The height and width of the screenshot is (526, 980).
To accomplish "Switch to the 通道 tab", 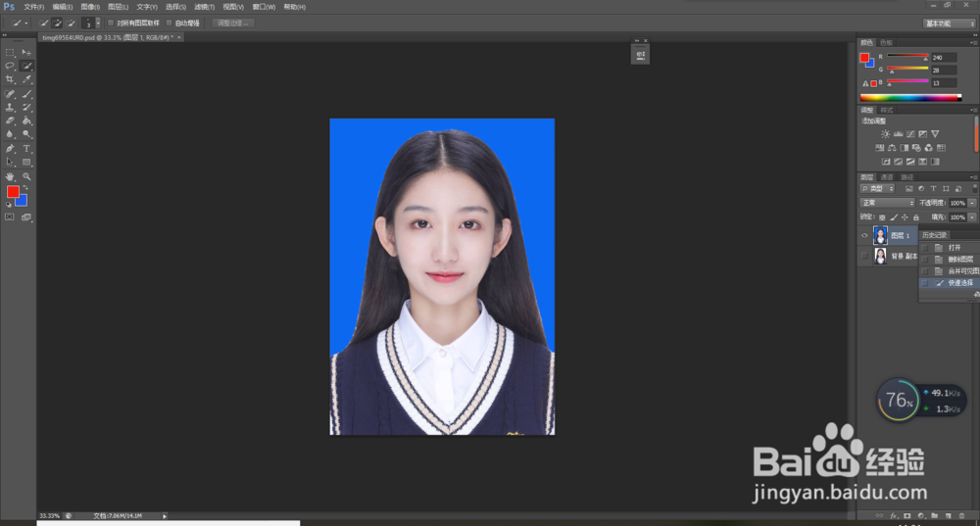I will pyautogui.click(x=886, y=177).
